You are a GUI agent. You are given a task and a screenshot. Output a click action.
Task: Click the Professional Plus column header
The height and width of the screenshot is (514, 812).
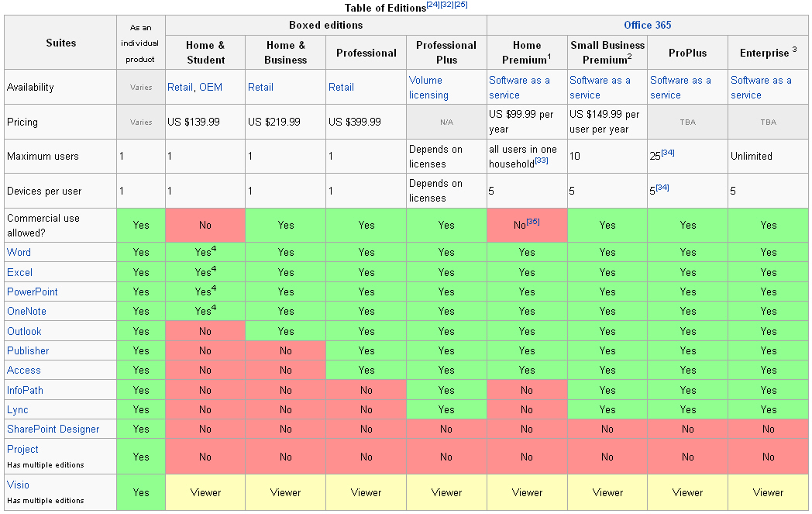pos(446,53)
